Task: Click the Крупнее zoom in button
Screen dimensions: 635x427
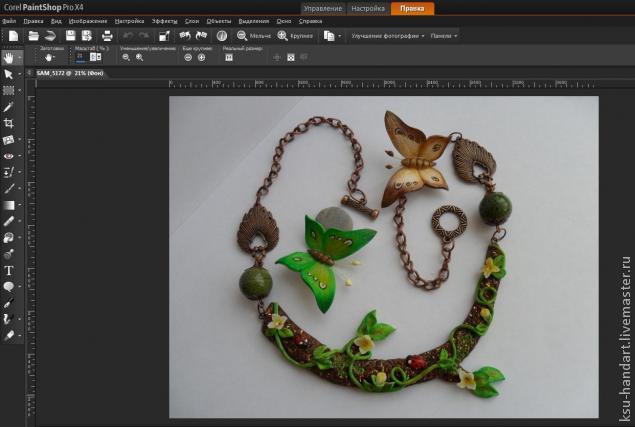Action: (x=295, y=35)
